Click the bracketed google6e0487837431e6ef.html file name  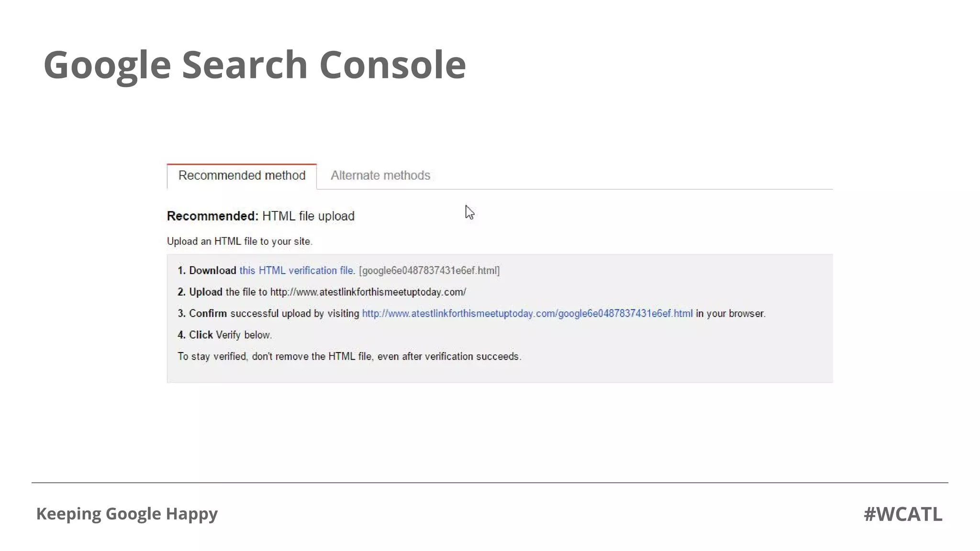(x=429, y=270)
